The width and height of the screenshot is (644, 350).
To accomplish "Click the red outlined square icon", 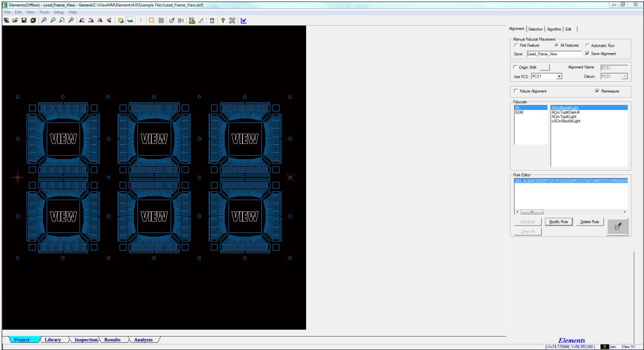I will (x=151, y=20).
